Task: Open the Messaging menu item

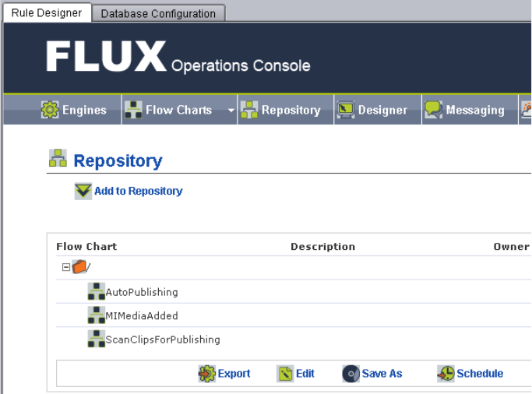Action: (475, 110)
